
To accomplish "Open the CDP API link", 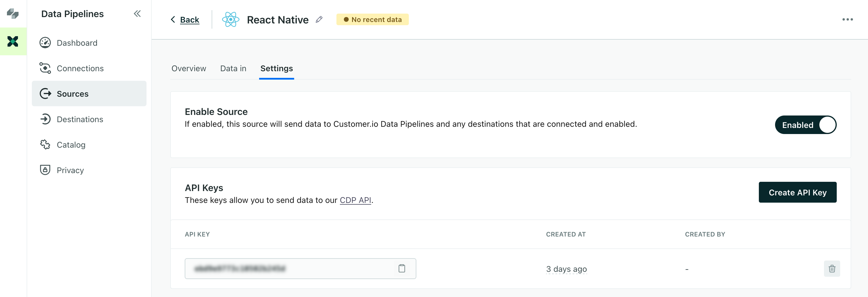I will 356,200.
